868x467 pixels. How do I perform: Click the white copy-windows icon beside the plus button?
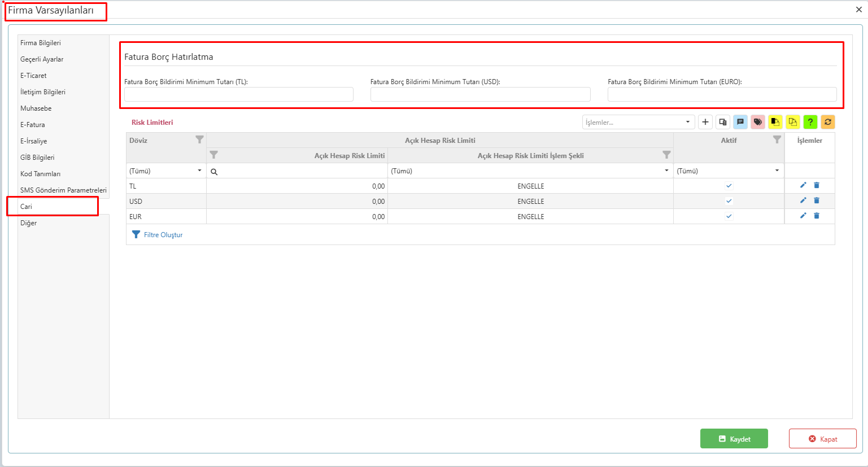click(723, 122)
